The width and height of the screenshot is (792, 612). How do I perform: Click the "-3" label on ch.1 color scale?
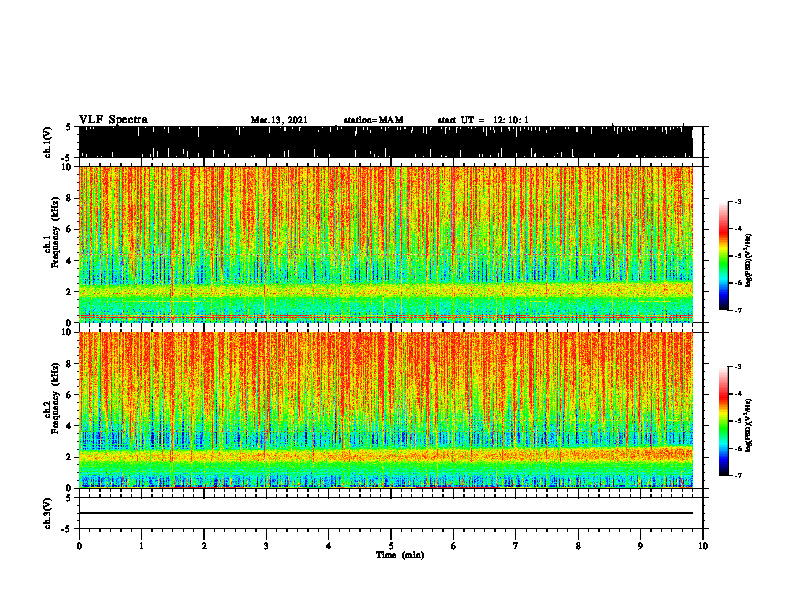click(738, 201)
